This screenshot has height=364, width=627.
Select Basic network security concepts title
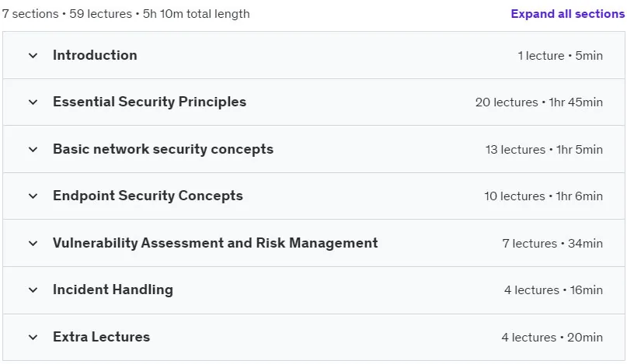click(163, 149)
